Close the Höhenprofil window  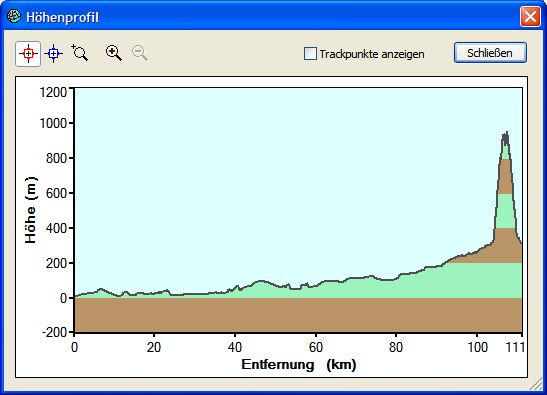[x=530, y=16]
